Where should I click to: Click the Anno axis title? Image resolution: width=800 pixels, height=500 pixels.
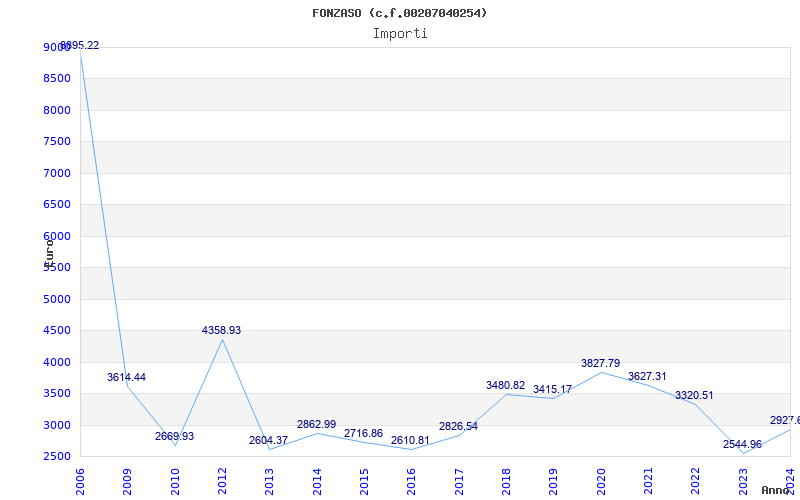click(x=776, y=490)
